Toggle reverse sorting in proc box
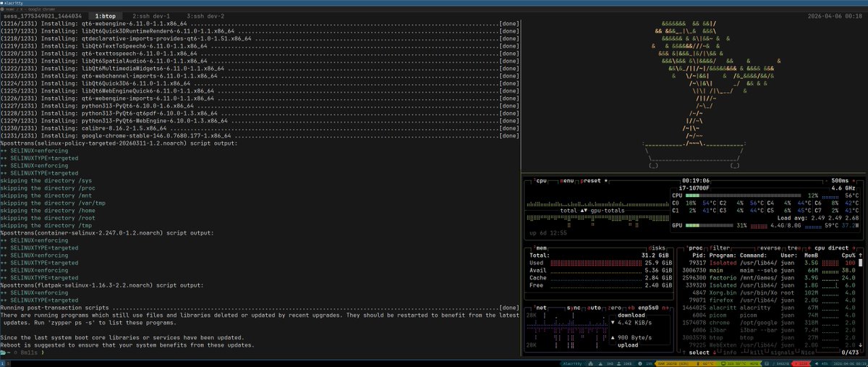Screen dimensions: 868x367 pos(769,248)
